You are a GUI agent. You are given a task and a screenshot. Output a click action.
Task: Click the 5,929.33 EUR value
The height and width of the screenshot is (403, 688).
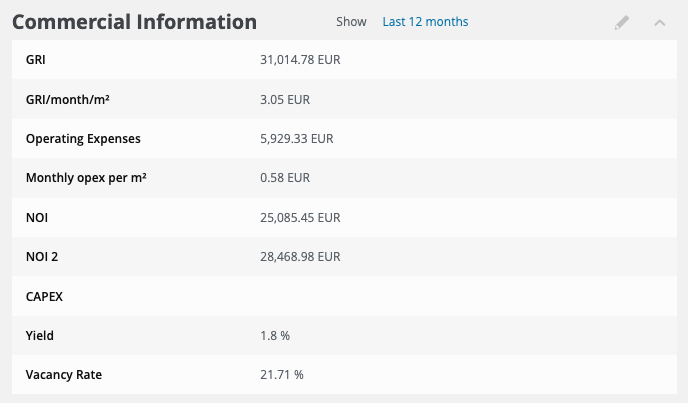(296, 139)
